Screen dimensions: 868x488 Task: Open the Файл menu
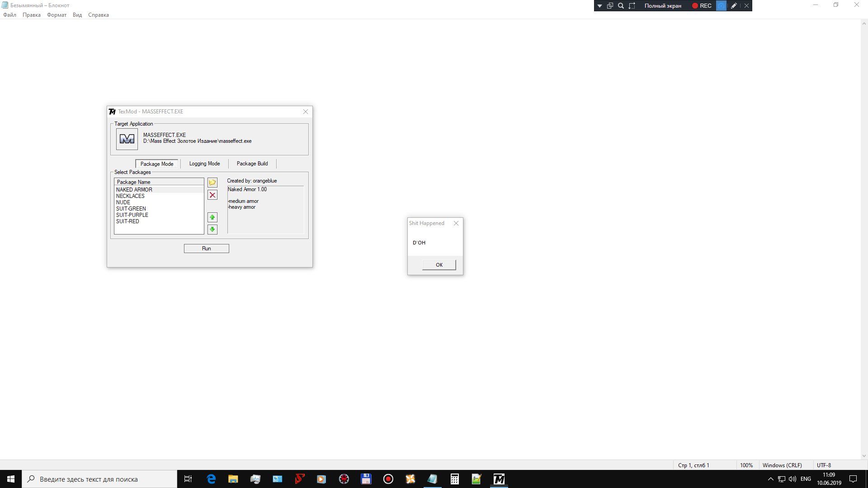pyautogui.click(x=9, y=15)
